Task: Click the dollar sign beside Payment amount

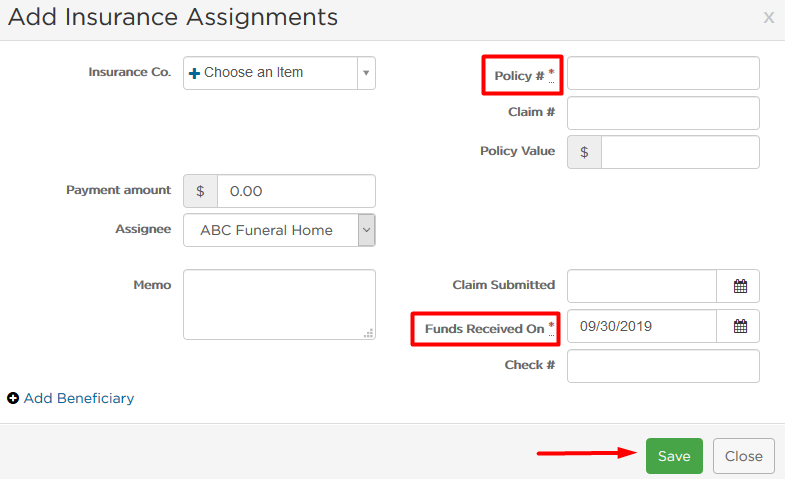Action: point(200,191)
